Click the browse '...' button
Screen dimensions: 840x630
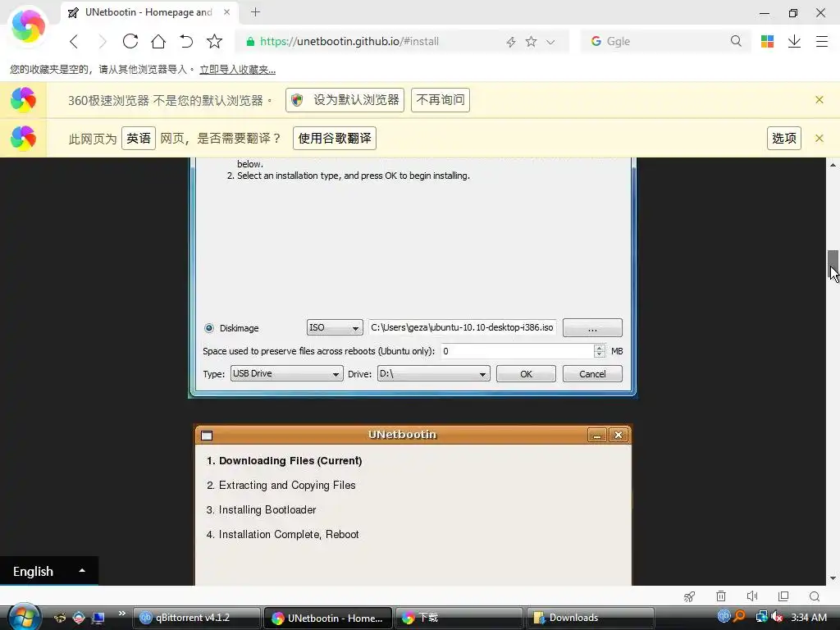point(592,327)
